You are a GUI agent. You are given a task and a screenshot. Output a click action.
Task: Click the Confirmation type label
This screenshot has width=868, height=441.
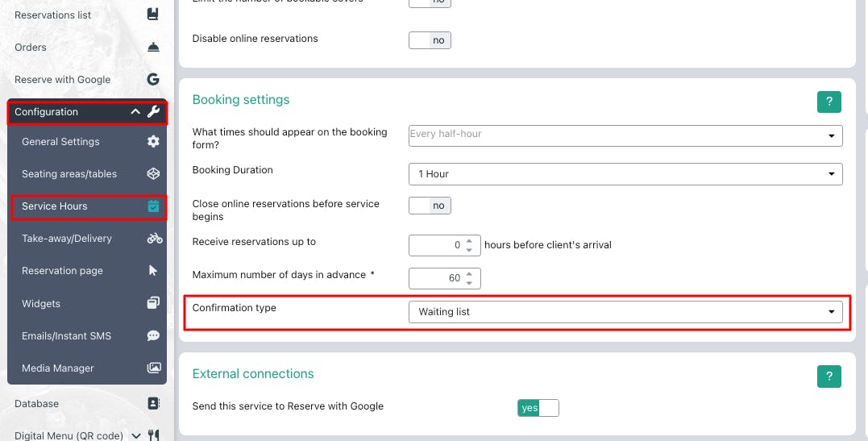pyautogui.click(x=235, y=307)
